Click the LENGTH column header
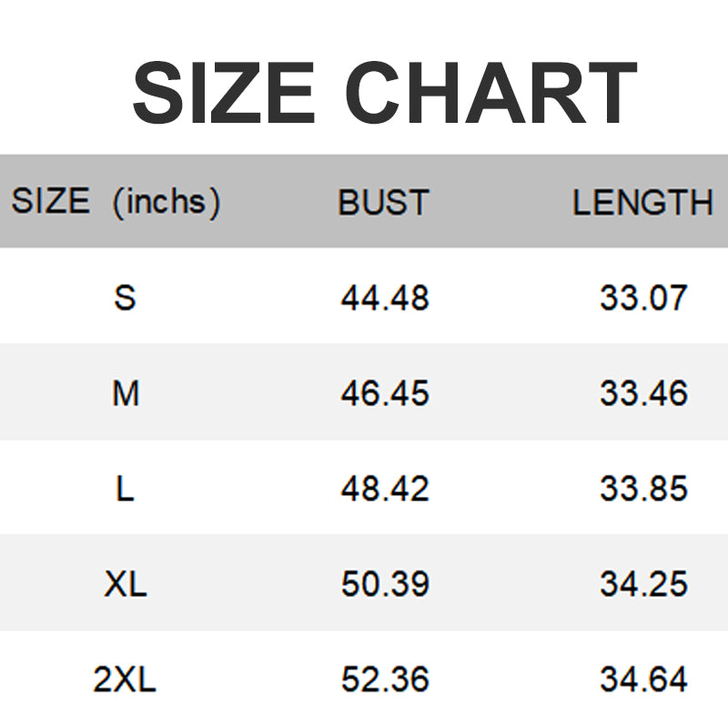This screenshot has height=728, width=728. pyautogui.click(x=642, y=202)
